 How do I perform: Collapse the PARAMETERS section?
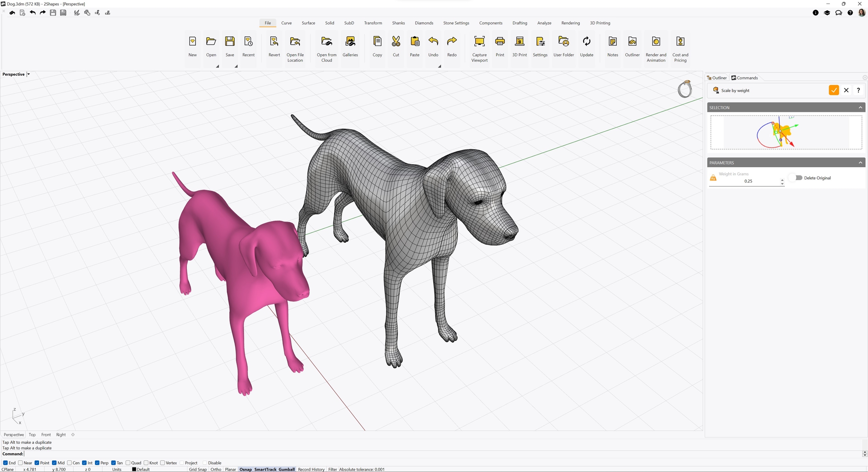point(860,163)
